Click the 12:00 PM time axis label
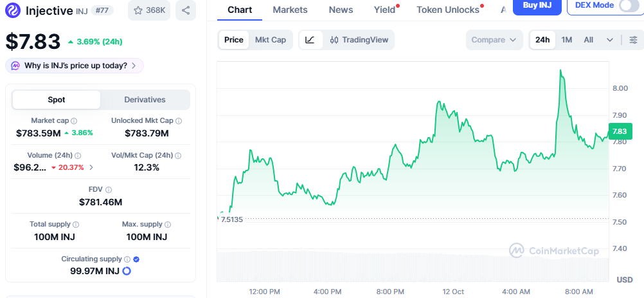 [265, 292]
